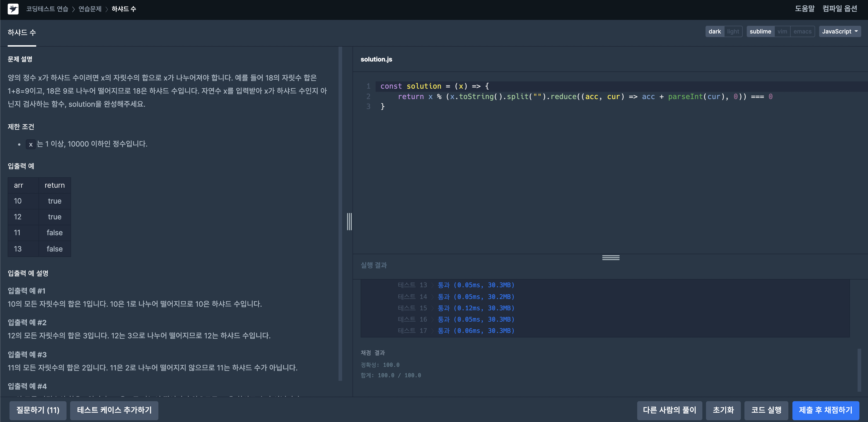
Task: Enable vim keybinding mode
Action: click(x=782, y=31)
